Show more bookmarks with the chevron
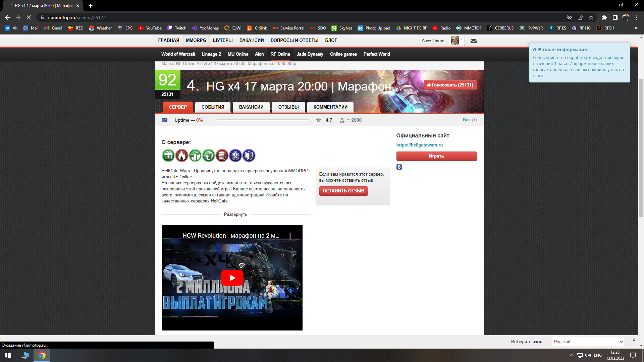Viewport: 644px width, 362px height. click(636, 28)
